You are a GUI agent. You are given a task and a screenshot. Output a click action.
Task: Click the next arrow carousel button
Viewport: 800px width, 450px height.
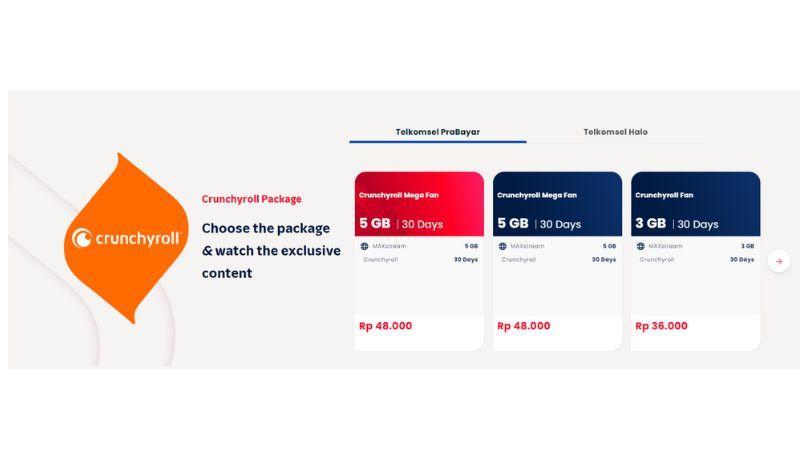coord(779,261)
